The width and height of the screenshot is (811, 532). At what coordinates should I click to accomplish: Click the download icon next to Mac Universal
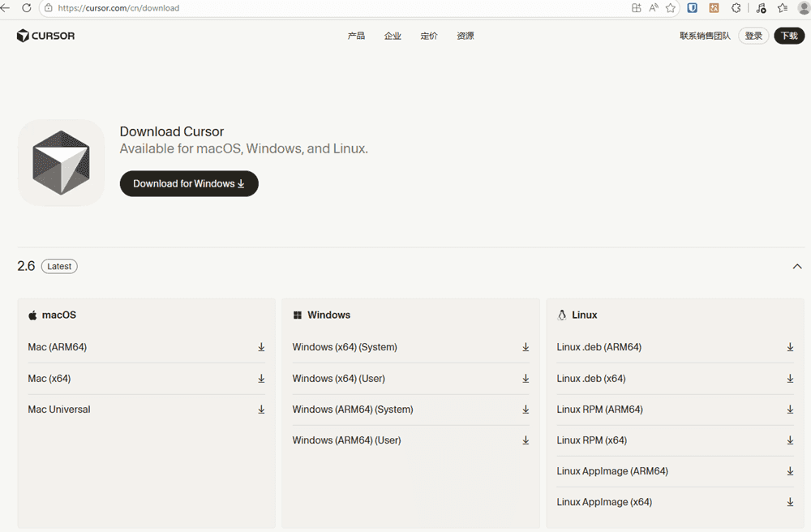[x=261, y=410]
